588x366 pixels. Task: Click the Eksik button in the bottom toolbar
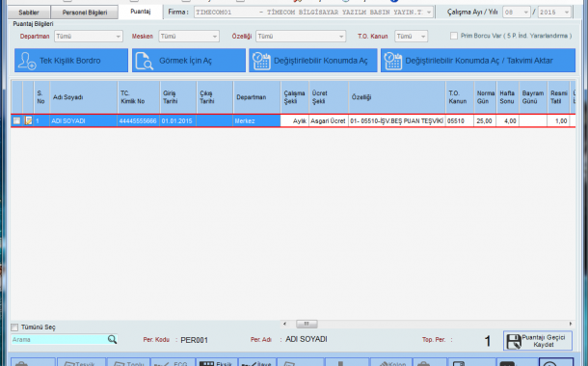coord(216,362)
